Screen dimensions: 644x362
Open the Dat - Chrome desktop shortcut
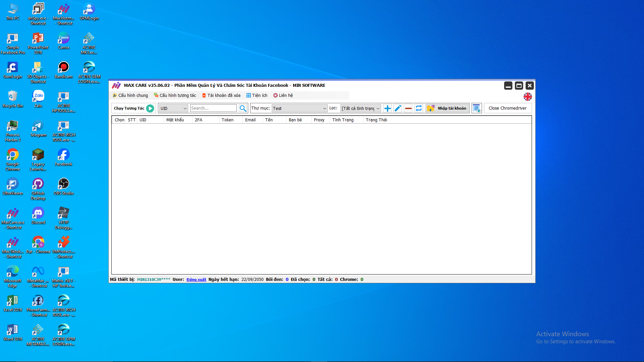coord(38,245)
